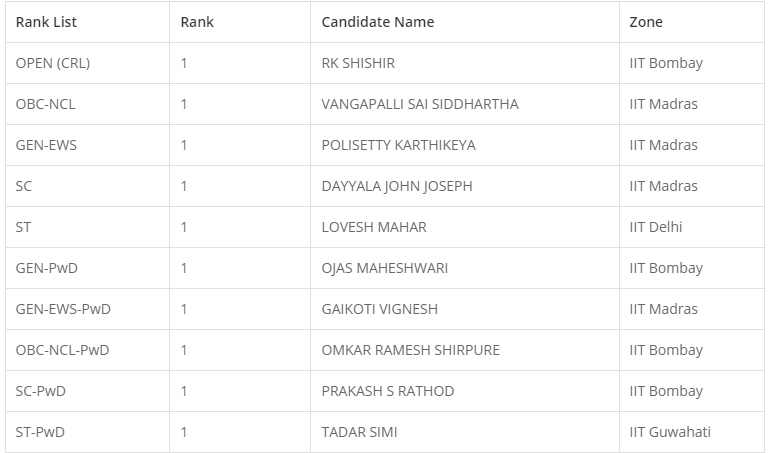The height and width of the screenshot is (453, 769).
Task: Click DAYYALA JOHN JOSEPH name cell
Action: pyautogui.click(x=396, y=186)
